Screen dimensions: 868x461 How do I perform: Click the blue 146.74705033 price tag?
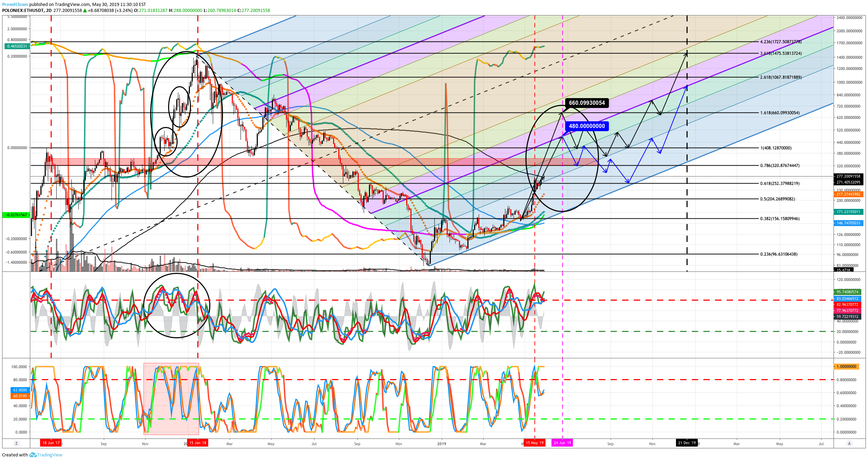click(848, 223)
